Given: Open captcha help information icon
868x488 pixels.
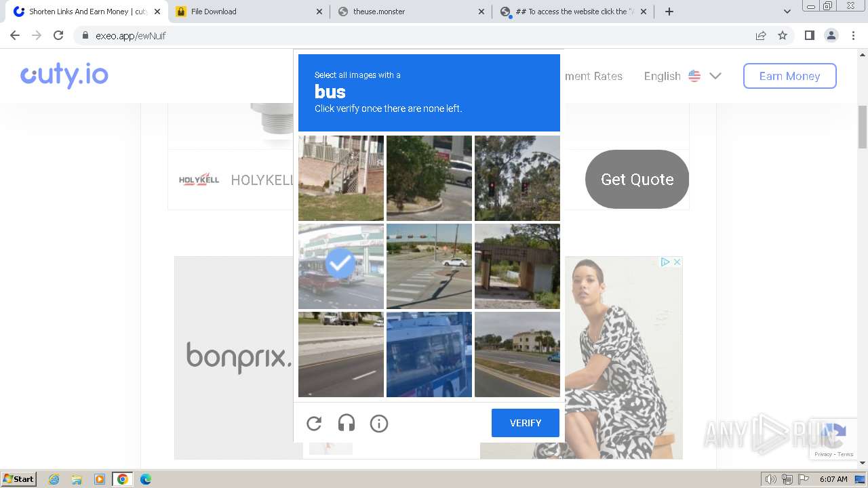Looking at the screenshot, I should (379, 424).
